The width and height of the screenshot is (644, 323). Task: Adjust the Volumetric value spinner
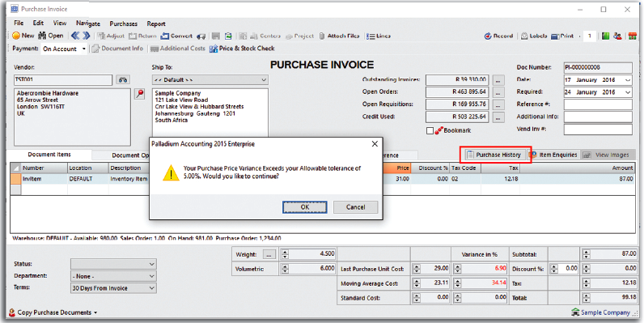[285, 269]
